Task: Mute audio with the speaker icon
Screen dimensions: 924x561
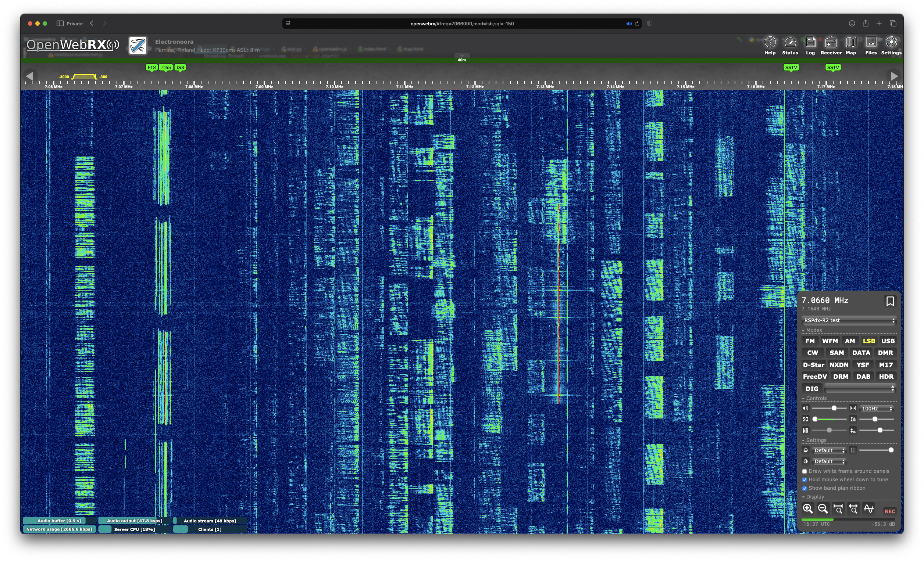Action: [805, 408]
